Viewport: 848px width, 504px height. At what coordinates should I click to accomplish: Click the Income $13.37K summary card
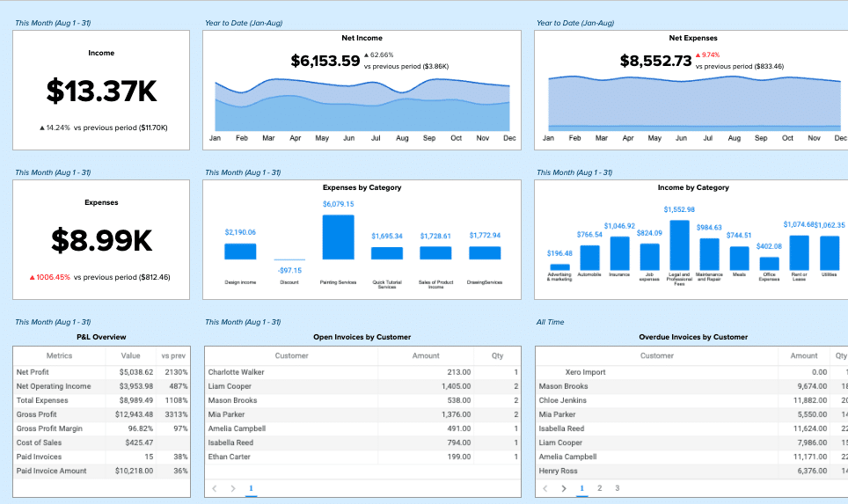(x=101, y=90)
